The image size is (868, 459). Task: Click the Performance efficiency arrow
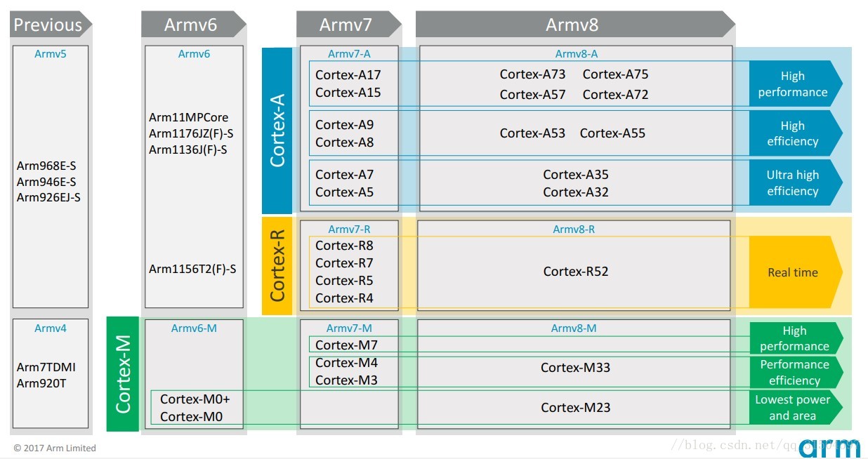click(x=796, y=372)
